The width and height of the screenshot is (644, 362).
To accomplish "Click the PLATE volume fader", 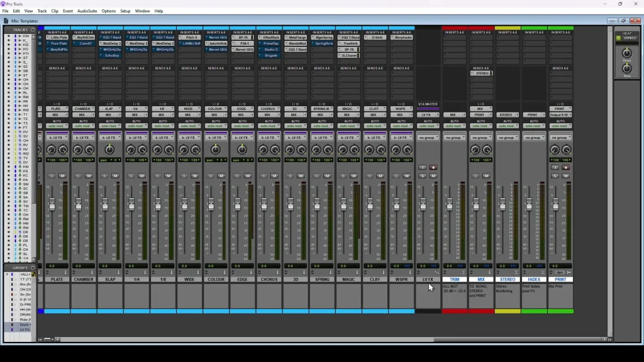I will point(52,204).
